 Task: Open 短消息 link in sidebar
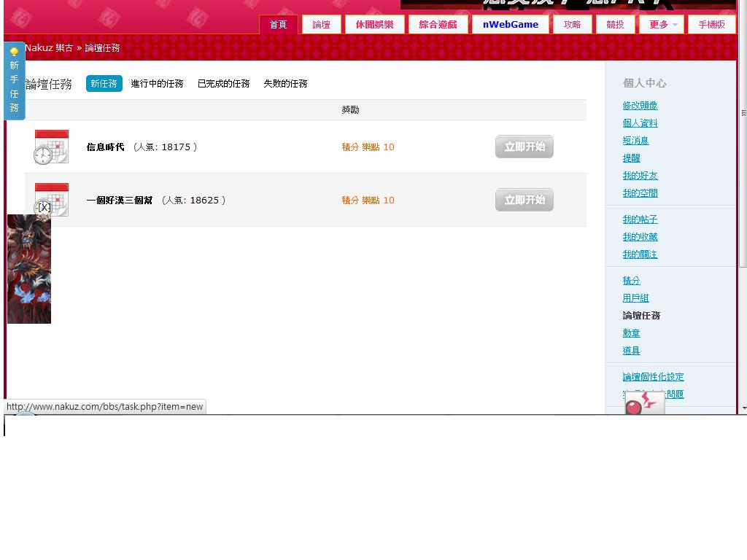click(635, 141)
